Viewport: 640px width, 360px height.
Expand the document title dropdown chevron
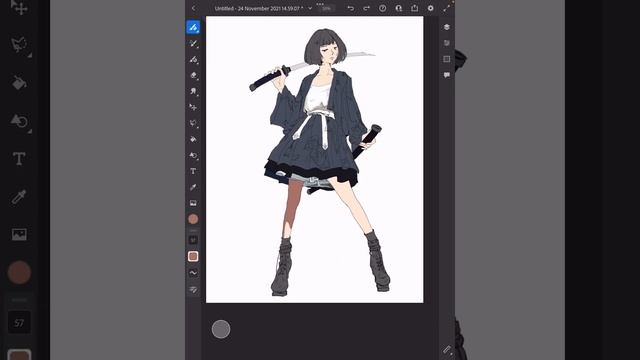coord(310,8)
